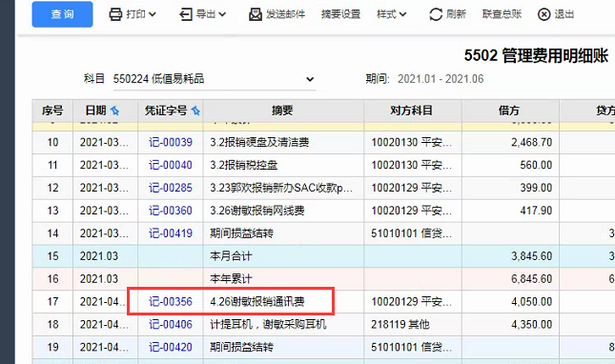The width and height of the screenshot is (615, 364).
Task: Click counterpart 10020130 平安 in row 10
Action: click(x=412, y=142)
